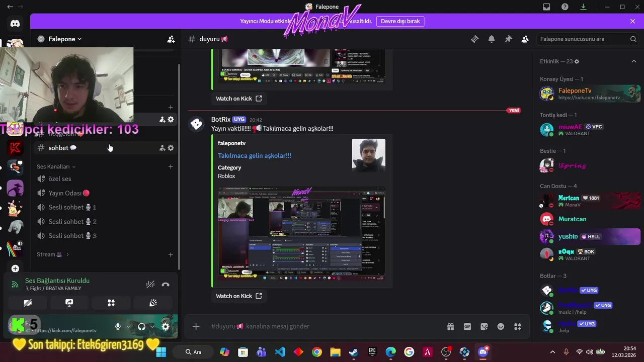The image size is (644, 362).
Task: Open output device dropdown next to headphones
Action: point(152,327)
